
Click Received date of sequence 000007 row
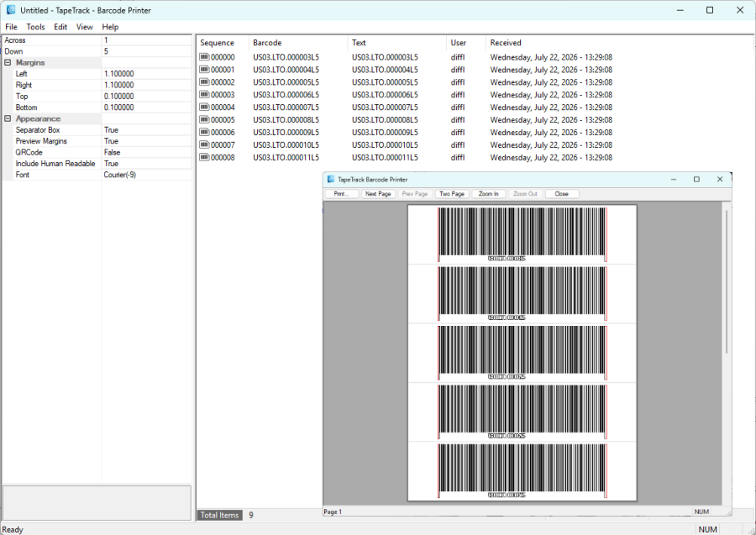pos(551,144)
